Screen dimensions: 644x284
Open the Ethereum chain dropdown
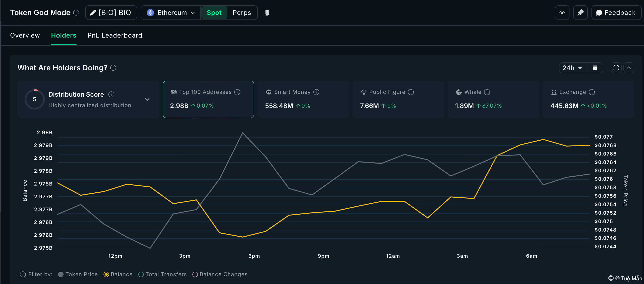click(x=171, y=13)
